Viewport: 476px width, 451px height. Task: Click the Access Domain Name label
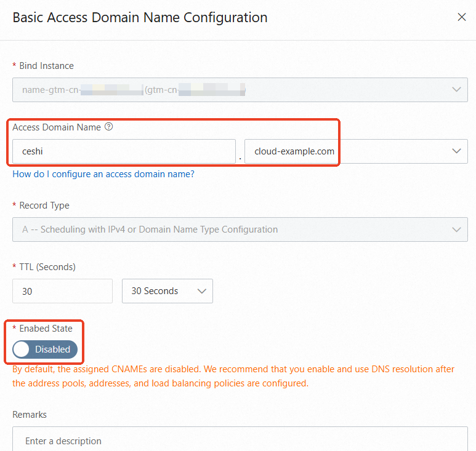point(57,127)
